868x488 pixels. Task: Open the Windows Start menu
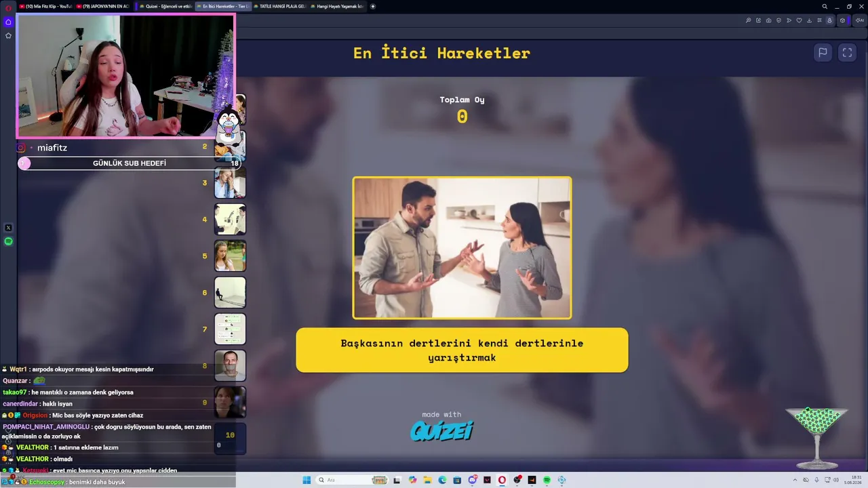pos(307,480)
